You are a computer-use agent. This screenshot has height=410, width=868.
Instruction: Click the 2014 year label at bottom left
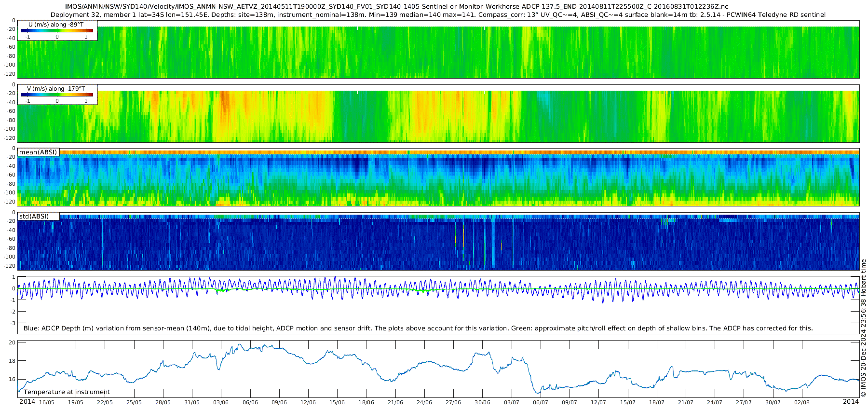tap(27, 402)
